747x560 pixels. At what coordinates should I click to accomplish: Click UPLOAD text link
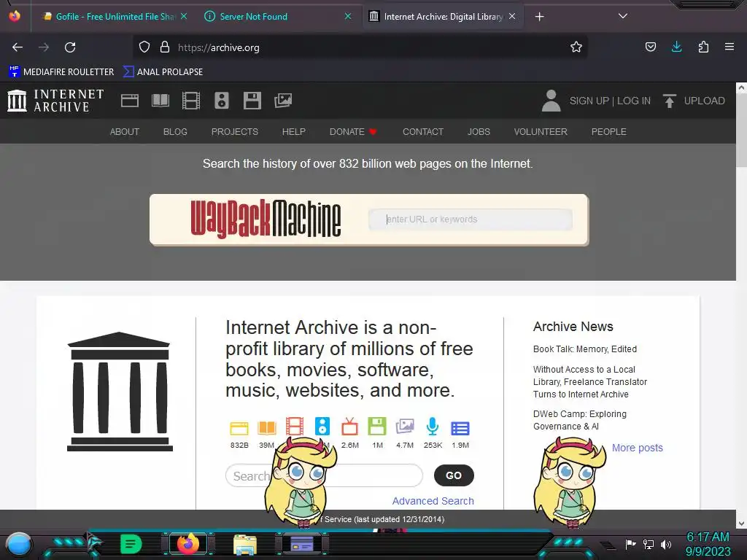[705, 101]
